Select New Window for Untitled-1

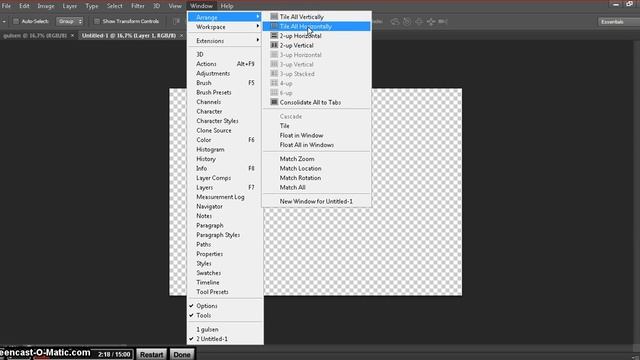pos(317,201)
